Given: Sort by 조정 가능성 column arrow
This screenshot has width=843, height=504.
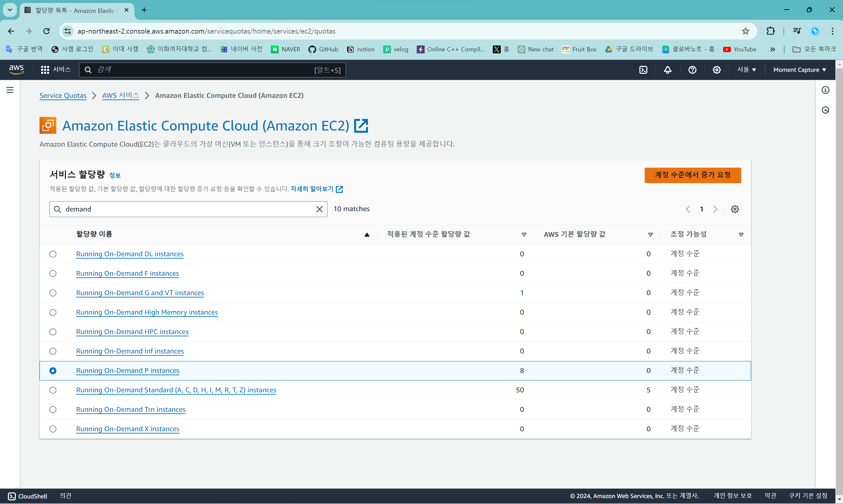Looking at the screenshot, I should [741, 235].
